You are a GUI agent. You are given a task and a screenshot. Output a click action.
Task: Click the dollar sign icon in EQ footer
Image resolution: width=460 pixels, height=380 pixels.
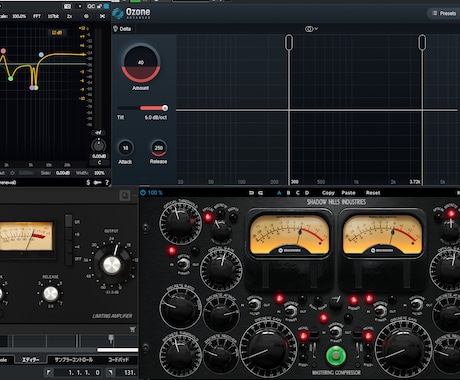88,182
